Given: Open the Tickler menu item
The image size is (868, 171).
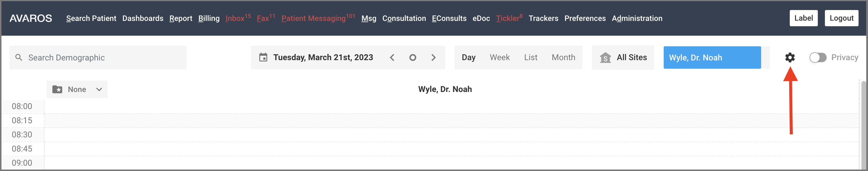Looking at the screenshot, I should [x=509, y=18].
